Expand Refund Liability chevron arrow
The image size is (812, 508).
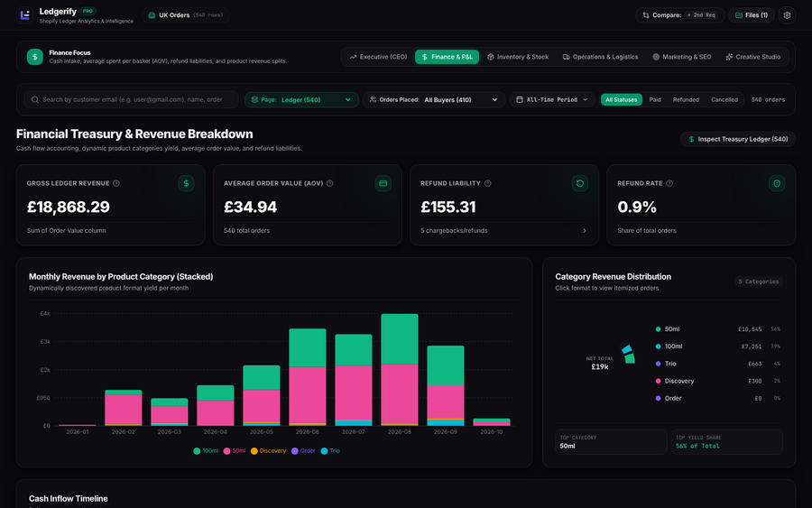pos(584,231)
